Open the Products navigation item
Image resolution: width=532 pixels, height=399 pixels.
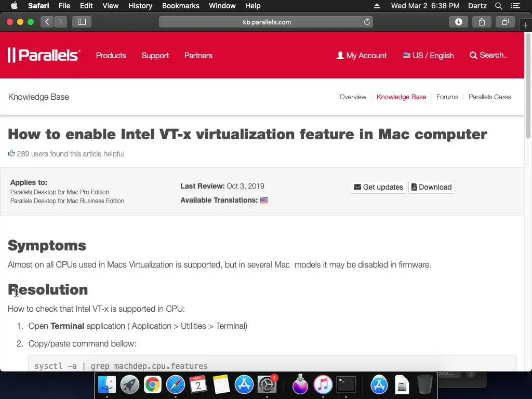pos(111,55)
